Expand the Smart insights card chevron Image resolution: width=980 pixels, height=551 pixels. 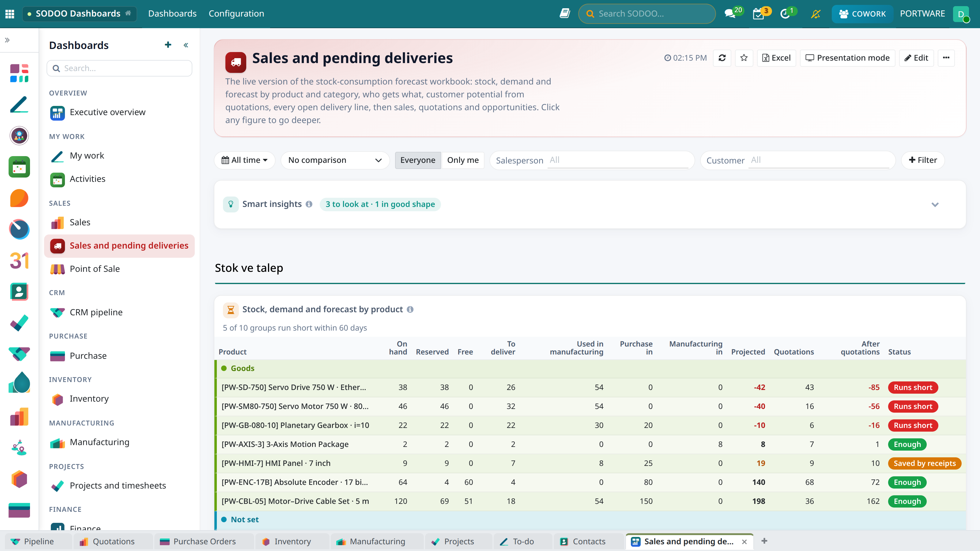point(935,204)
